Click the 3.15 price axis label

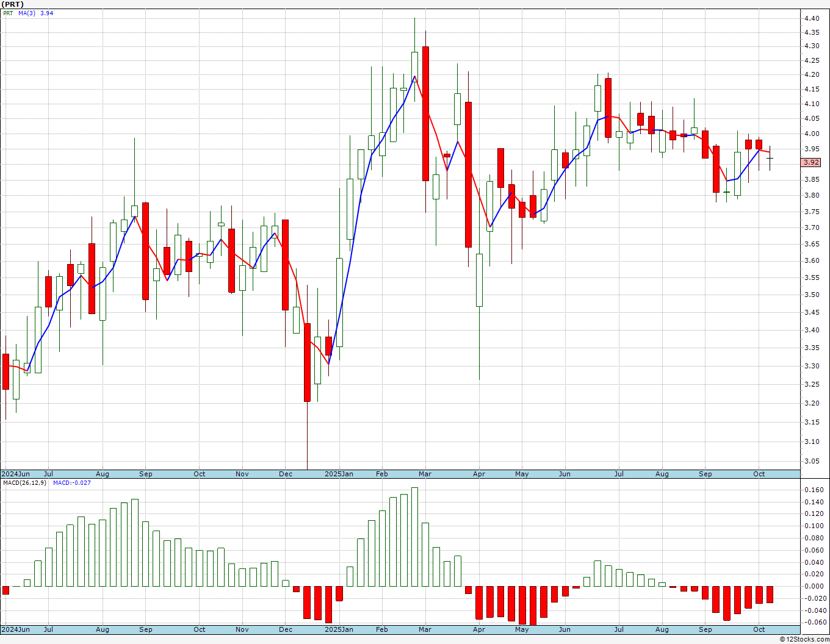(x=812, y=422)
